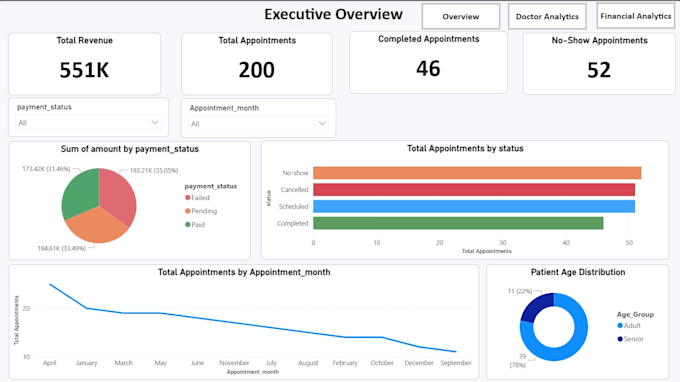Select the green Completed bar

click(458, 223)
